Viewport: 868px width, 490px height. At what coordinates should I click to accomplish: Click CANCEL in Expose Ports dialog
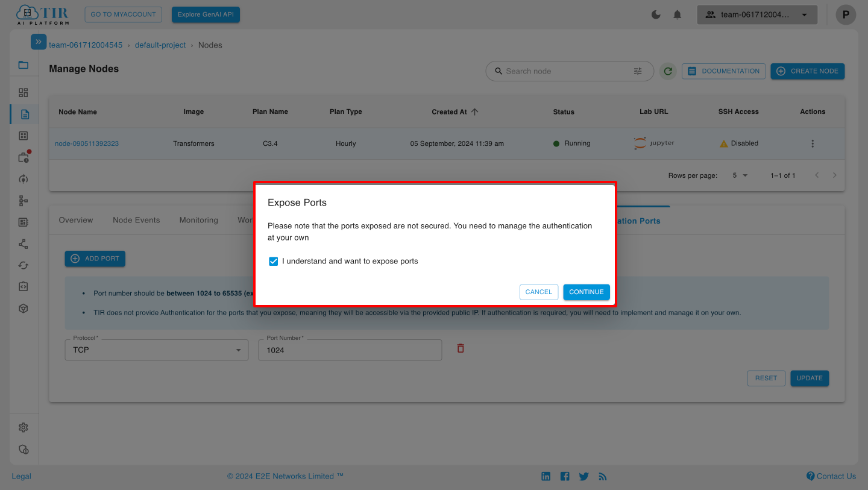(x=539, y=292)
